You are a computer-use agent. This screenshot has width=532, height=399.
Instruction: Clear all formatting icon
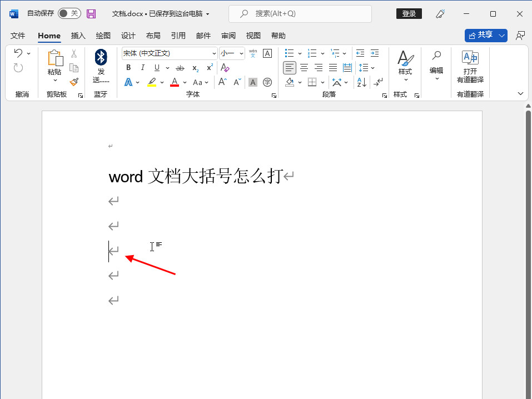click(x=225, y=67)
